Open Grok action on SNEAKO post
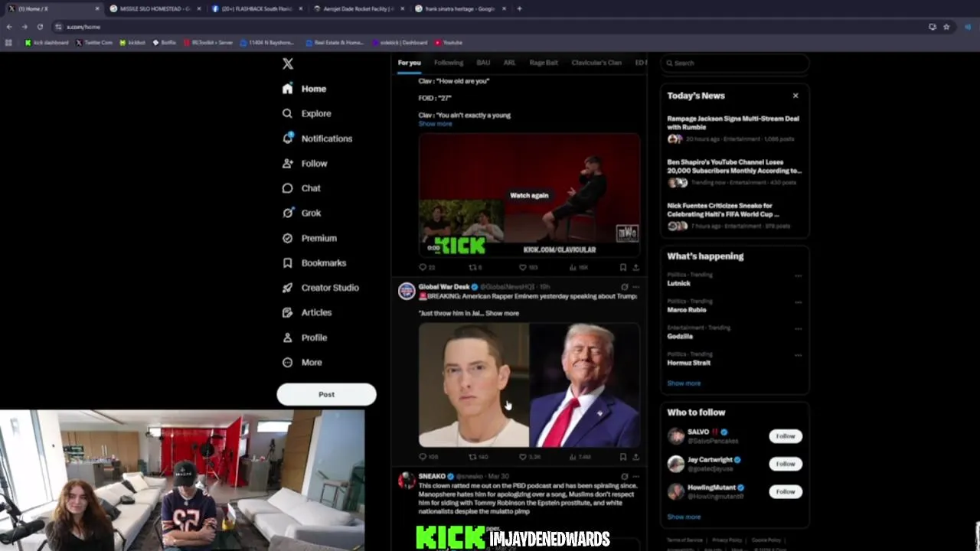980x551 pixels. click(624, 476)
